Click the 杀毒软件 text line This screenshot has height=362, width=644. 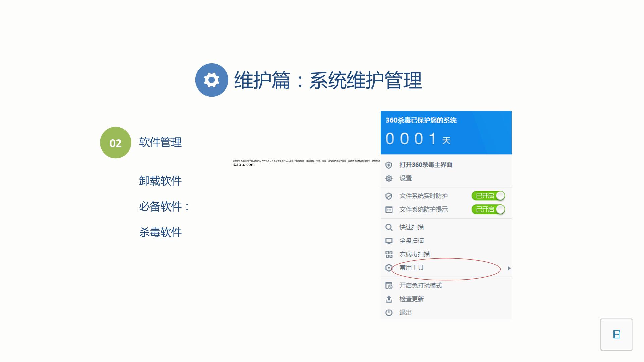[160, 232]
